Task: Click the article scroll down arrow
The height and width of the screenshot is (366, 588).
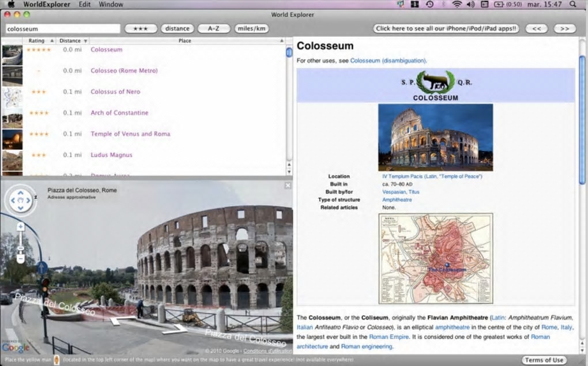Action: coord(582,350)
